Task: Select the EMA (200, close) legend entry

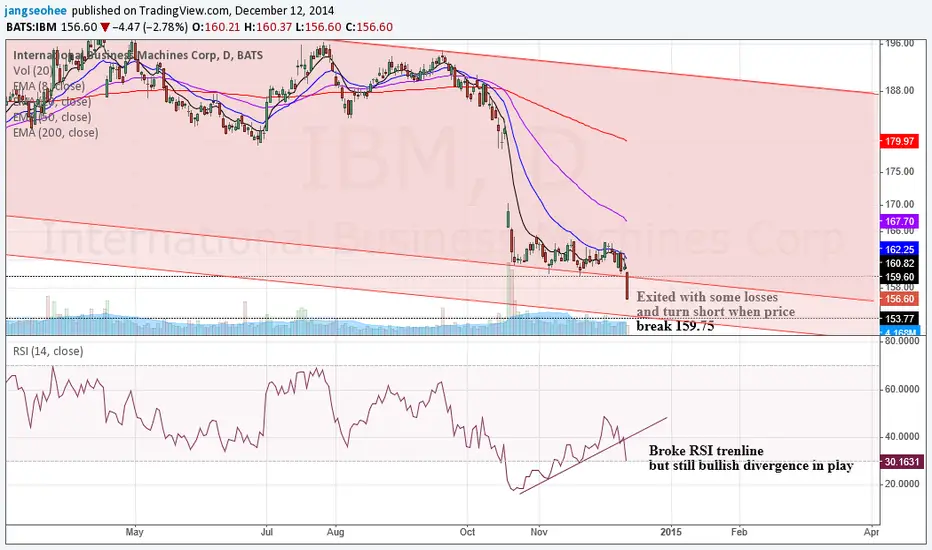Action: pyautogui.click(x=56, y=133)
